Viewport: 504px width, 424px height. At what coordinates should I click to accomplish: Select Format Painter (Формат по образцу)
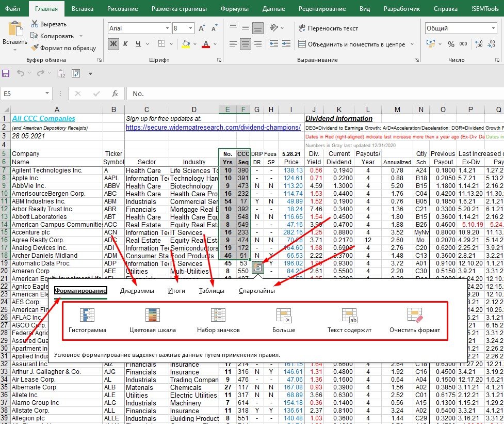[x=63, y=48]
